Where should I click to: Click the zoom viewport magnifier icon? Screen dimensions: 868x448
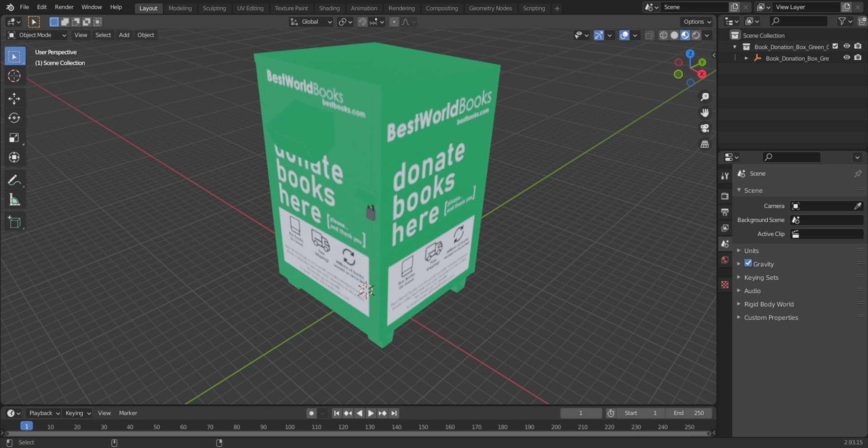coord(704,97)
